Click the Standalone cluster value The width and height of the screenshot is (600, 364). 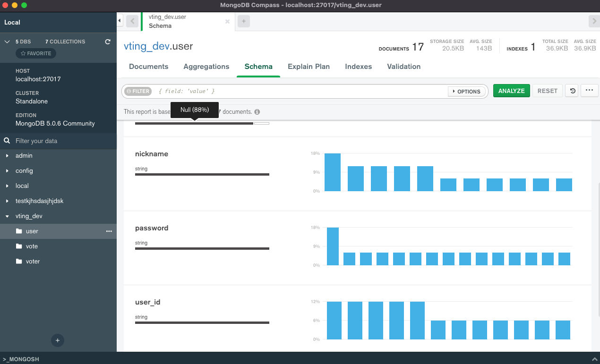click(x=32, y=101)
